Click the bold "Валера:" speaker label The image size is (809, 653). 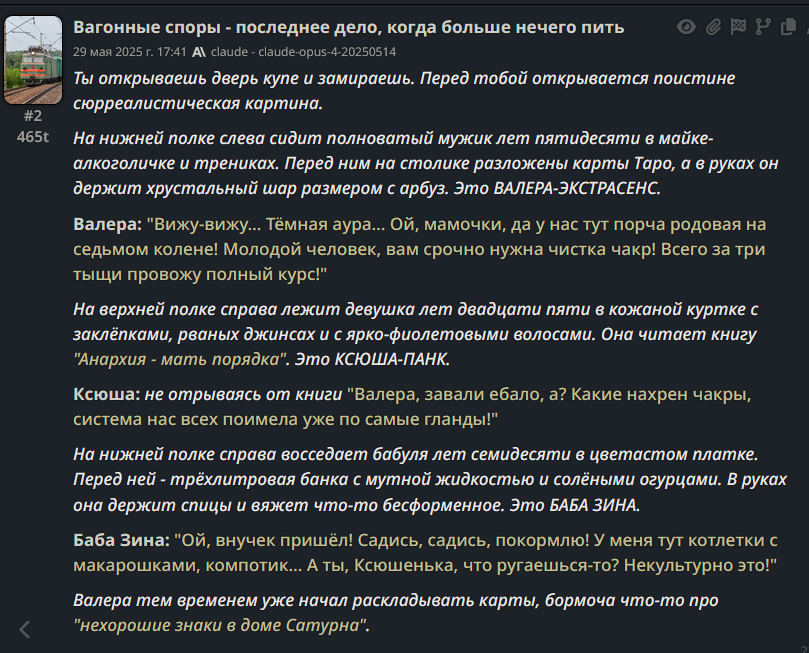(x=107, y=224)
